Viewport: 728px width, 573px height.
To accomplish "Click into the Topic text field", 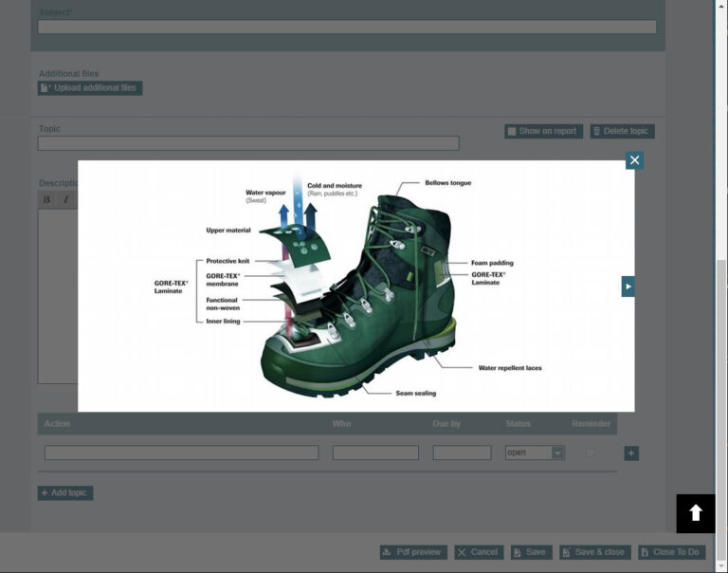I will pyautogui.click(x=248, y=143).
